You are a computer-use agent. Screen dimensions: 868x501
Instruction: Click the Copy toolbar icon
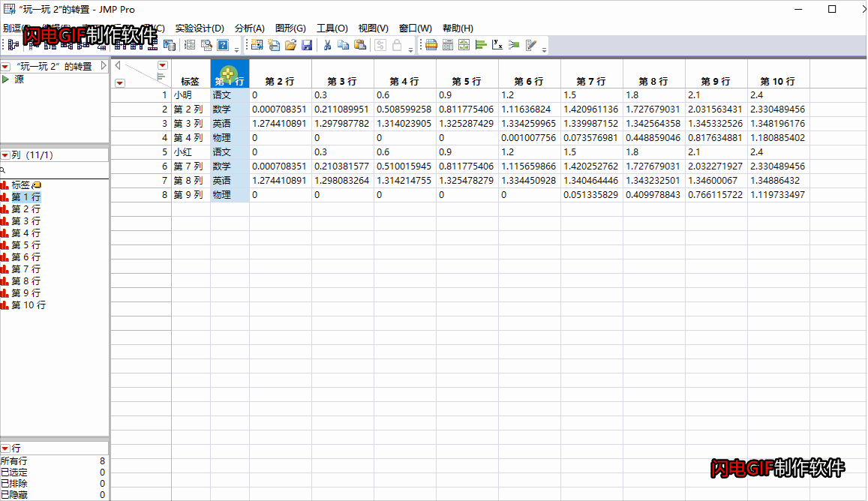(343, 45)
